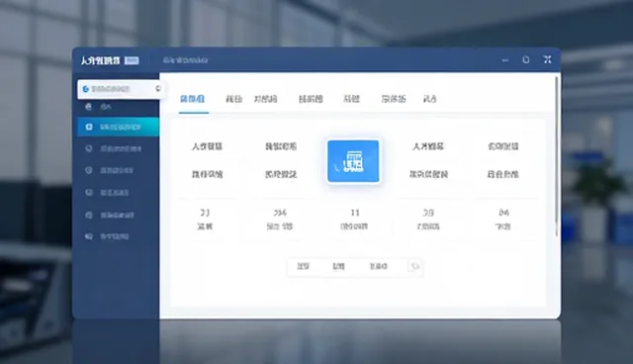Click the icon at the search field's right end
Viewport: 633px width, 364px height.
click(x=158, y=88)
